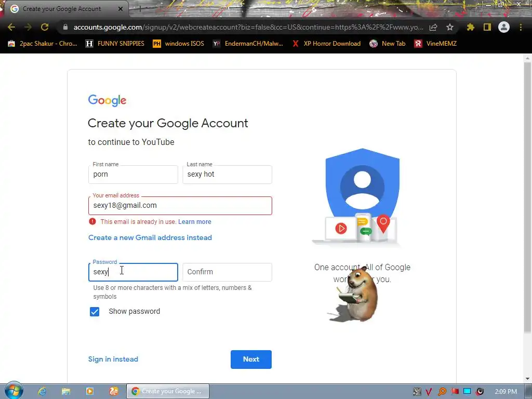Viewport: 532px width, 399px height.
Task: Open the Windows Start orb
Action: coord(14,391)
